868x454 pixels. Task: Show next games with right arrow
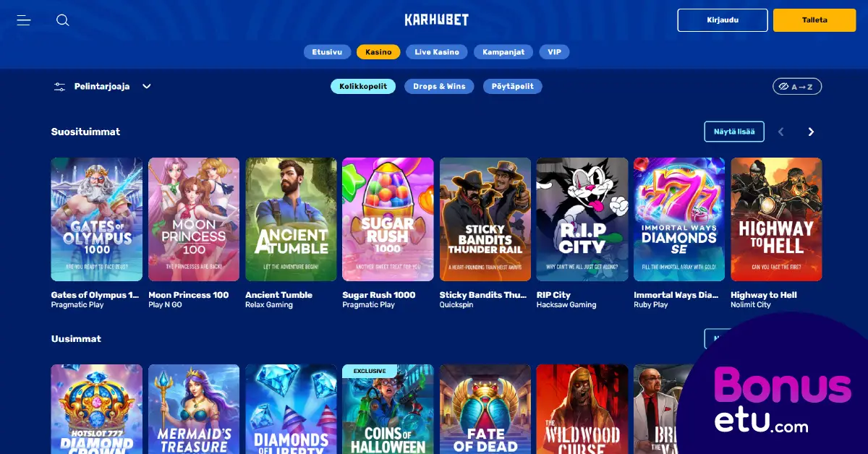click(811, 132)
